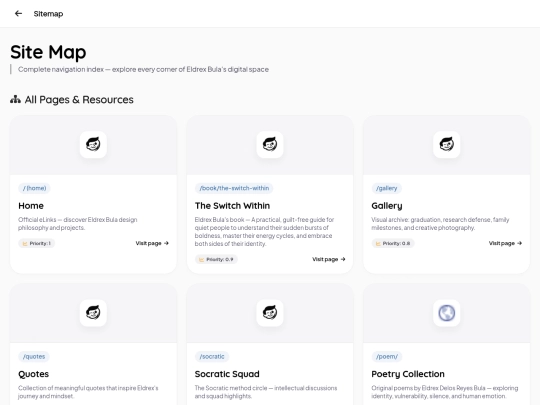Open the Poetry Collection globe icon
This screenshot has height=405, width=540.
click(446, 313)
